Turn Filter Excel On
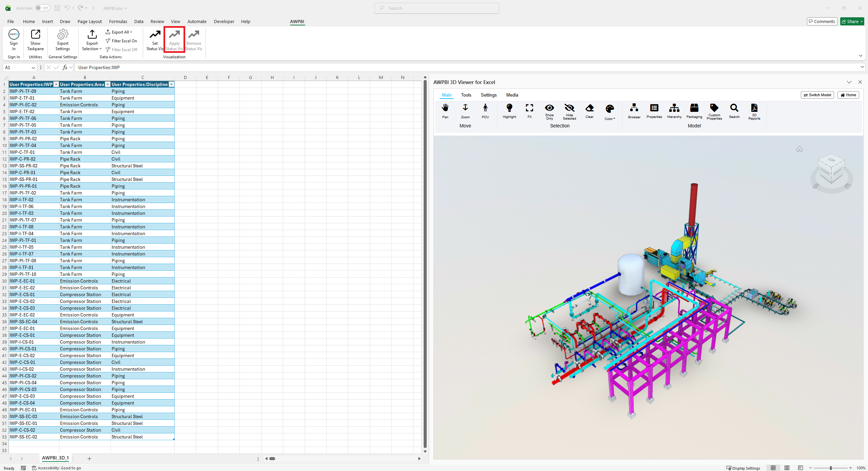This screenshot has height=471, width=868. [121, 41]
